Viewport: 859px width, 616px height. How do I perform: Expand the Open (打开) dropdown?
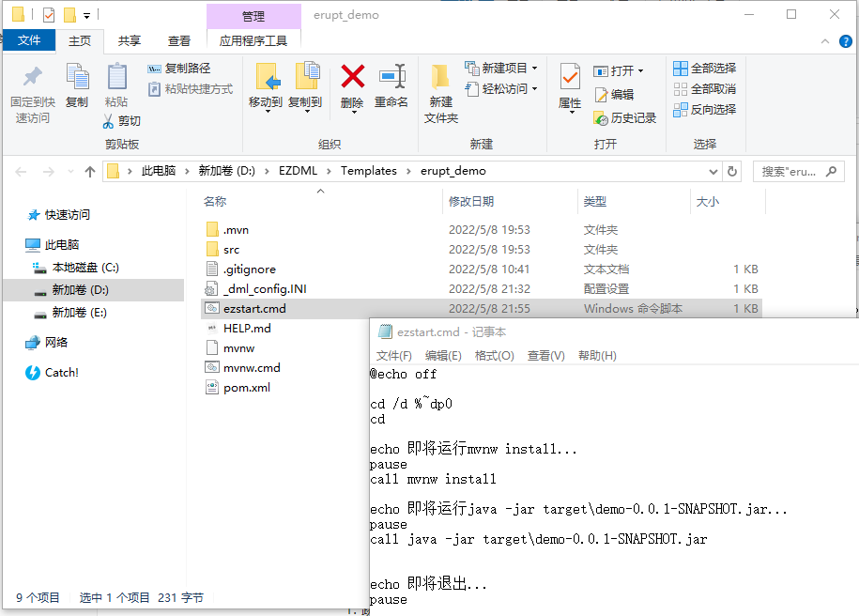coord(640,70)
